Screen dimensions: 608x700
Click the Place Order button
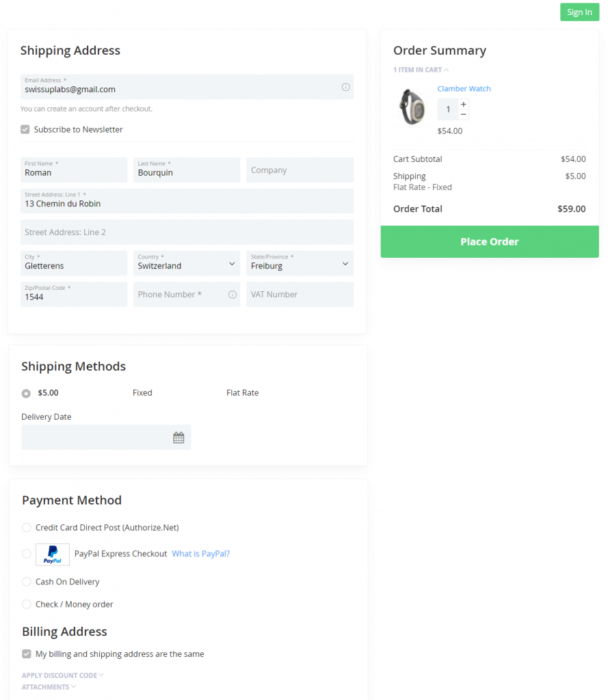click(x=489, y=241)
